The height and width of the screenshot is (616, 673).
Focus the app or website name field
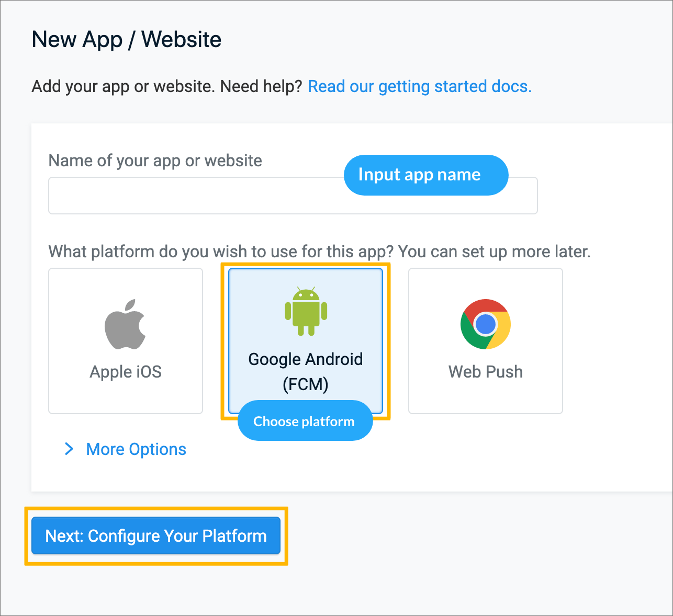[293, 196]
